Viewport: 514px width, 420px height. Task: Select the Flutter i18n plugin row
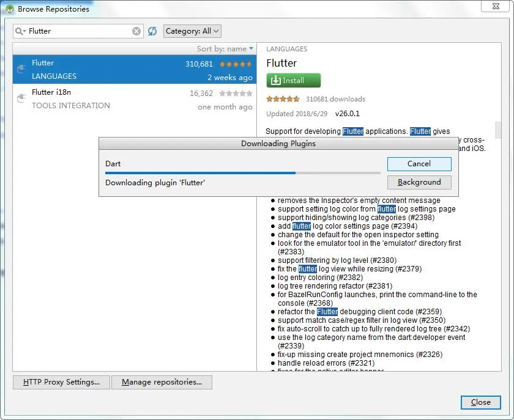(x=135, y=98)
